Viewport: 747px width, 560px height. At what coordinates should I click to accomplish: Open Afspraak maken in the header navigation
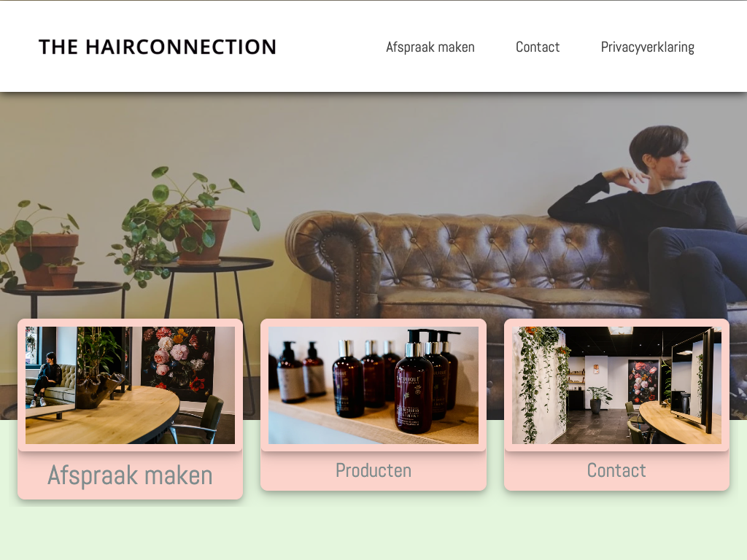pyautogui.click(x=430, y=47)
